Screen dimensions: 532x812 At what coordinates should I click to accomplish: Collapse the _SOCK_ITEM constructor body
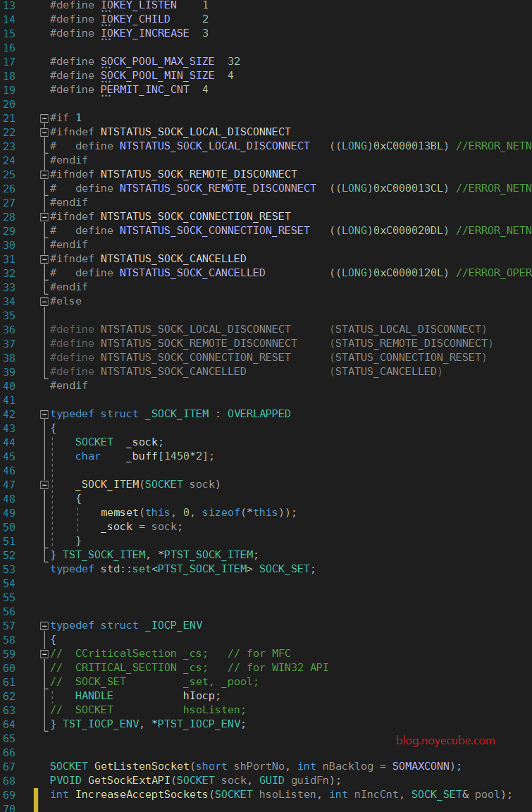[x=44, y=485]
